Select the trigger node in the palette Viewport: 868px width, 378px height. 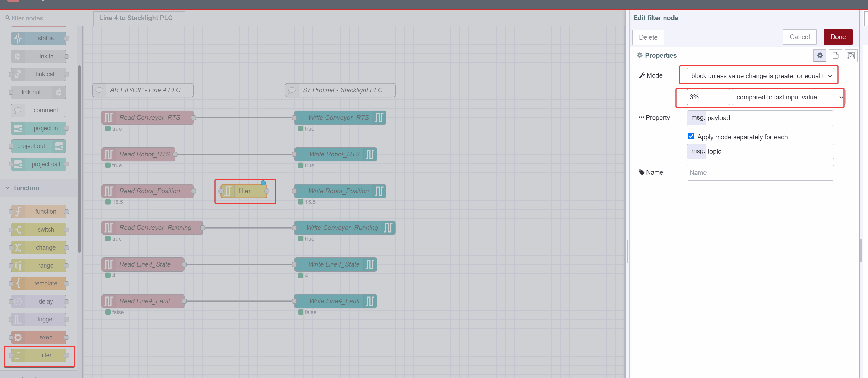click(39, 319)
